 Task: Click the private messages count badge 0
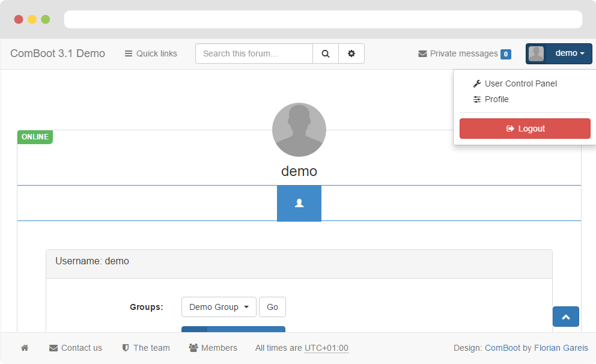(x=505, y=54)
